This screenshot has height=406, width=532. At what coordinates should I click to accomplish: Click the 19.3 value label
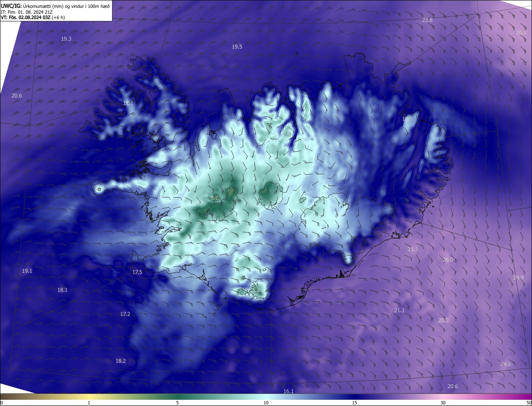click(x=66, y=39)
